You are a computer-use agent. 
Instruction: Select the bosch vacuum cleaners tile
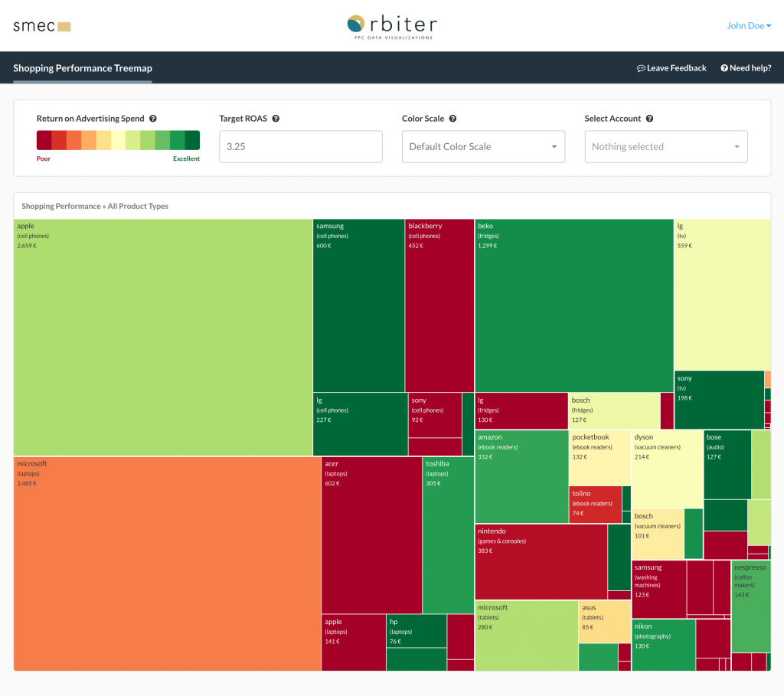(658, 534)
